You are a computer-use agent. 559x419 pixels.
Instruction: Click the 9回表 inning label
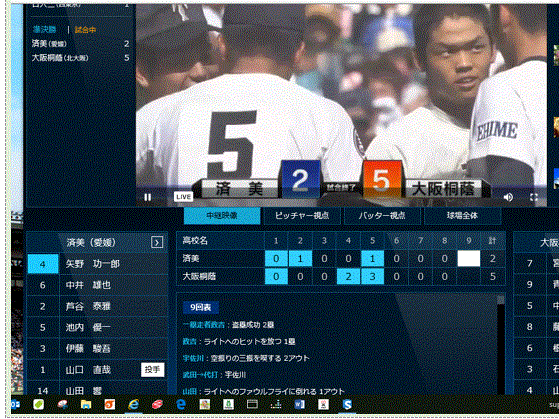point(201,307)
